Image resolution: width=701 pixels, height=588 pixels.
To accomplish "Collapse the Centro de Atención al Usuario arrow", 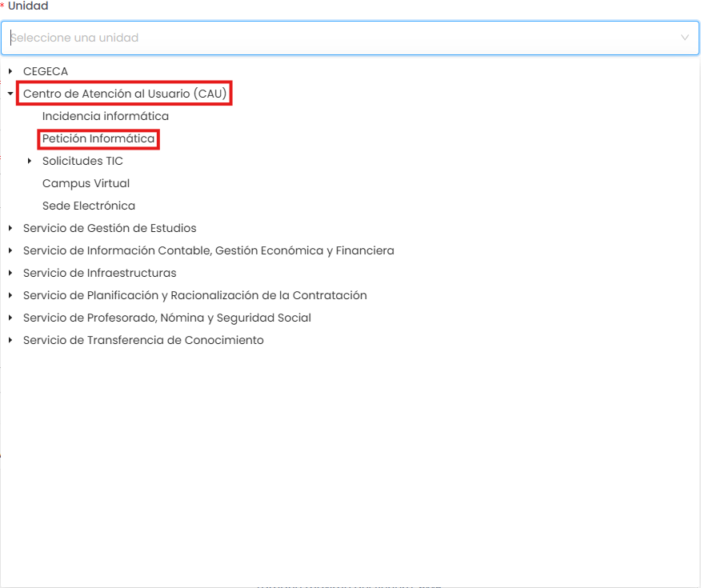I will 10,94.
